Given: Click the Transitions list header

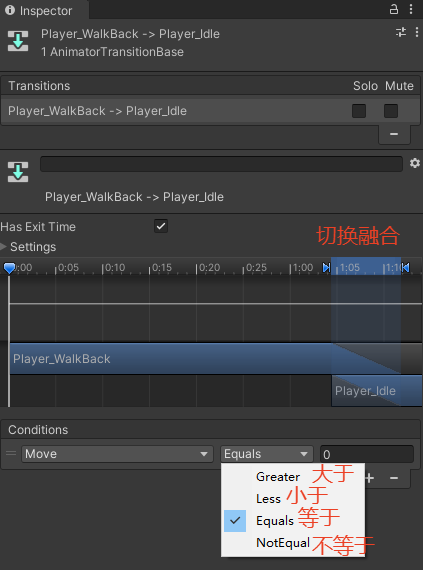Looking at the screenshot, I should [x=211, y=86].
